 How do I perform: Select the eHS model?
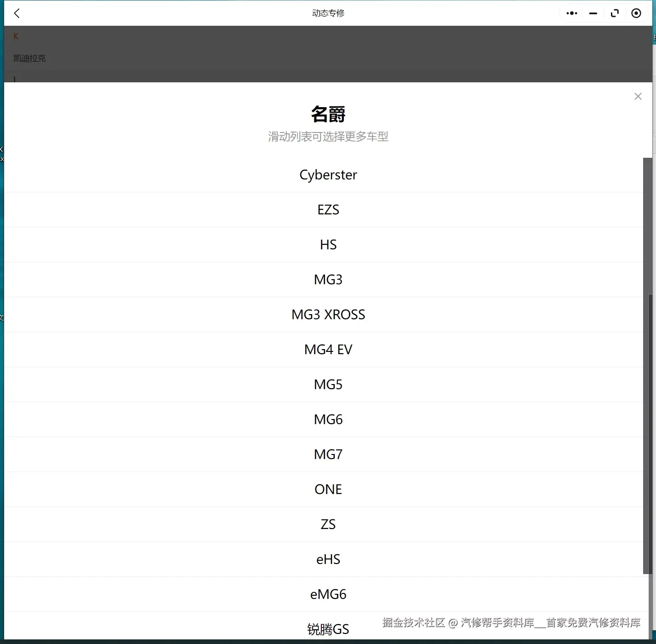click(328, 559)
